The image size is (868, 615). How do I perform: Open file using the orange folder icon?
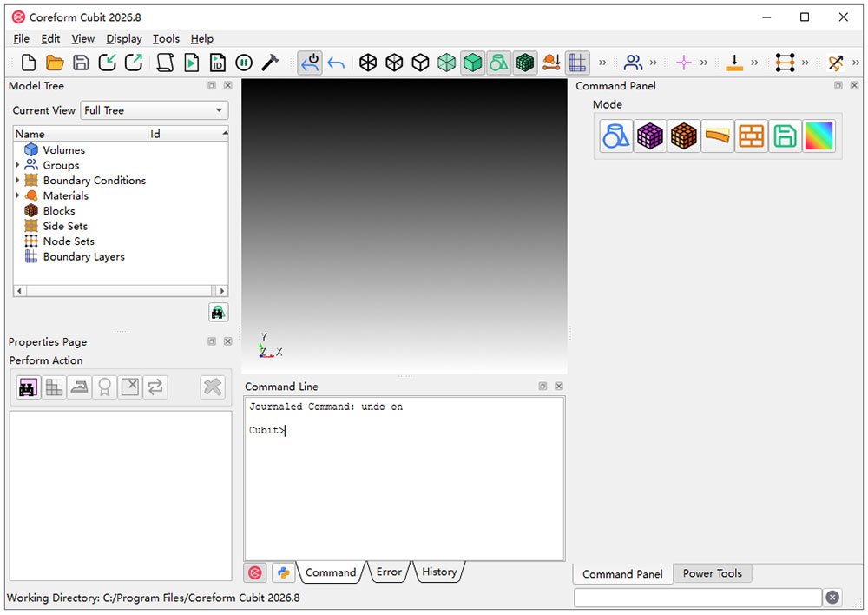(54, 63)
